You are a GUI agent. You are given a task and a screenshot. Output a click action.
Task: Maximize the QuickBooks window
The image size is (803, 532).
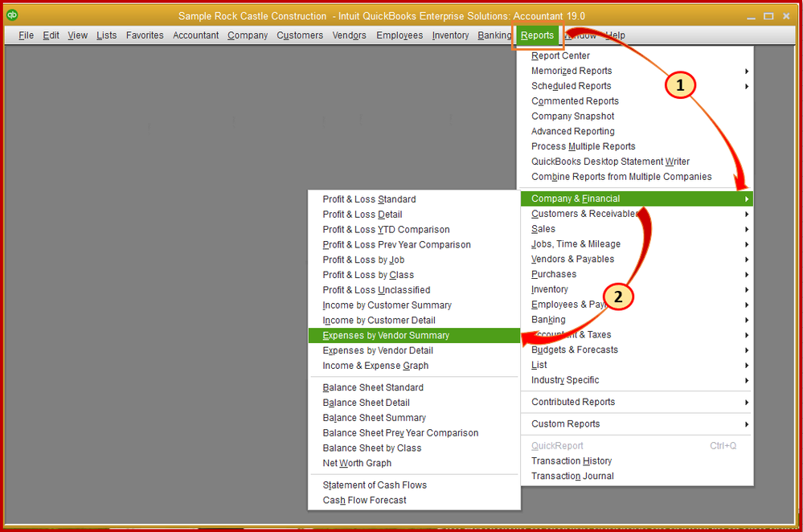[768, 16]
